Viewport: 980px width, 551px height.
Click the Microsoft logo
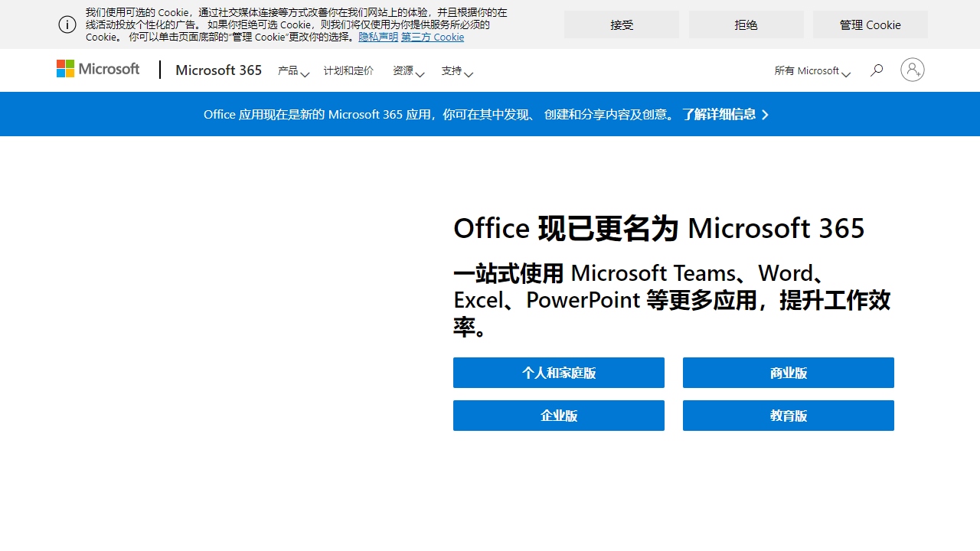click(x=98, y=70)
